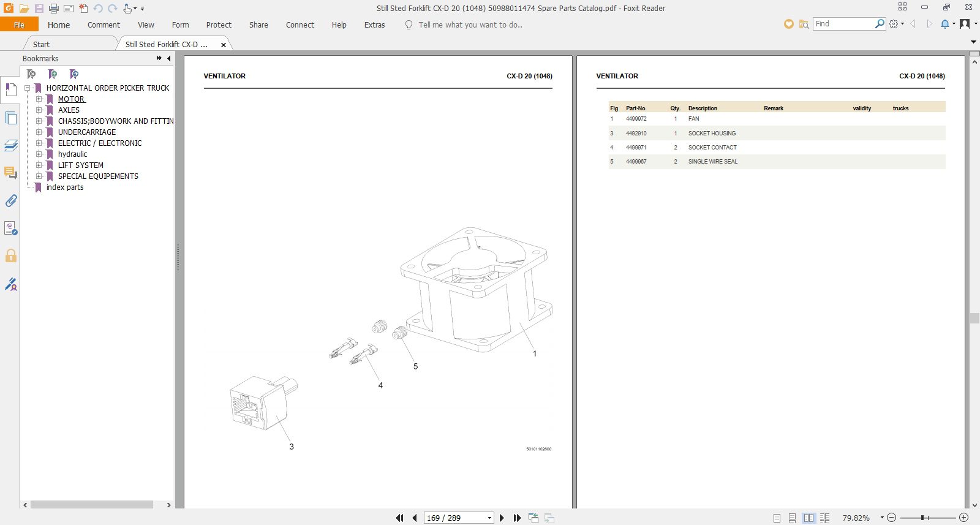Expand the LIFT SYSTEM bookmark node

[39, 165]
